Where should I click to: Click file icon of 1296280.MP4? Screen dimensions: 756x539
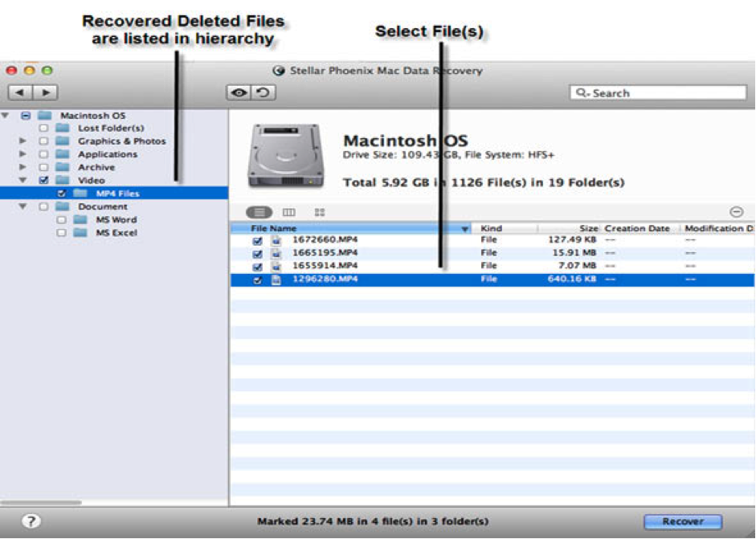276,280
